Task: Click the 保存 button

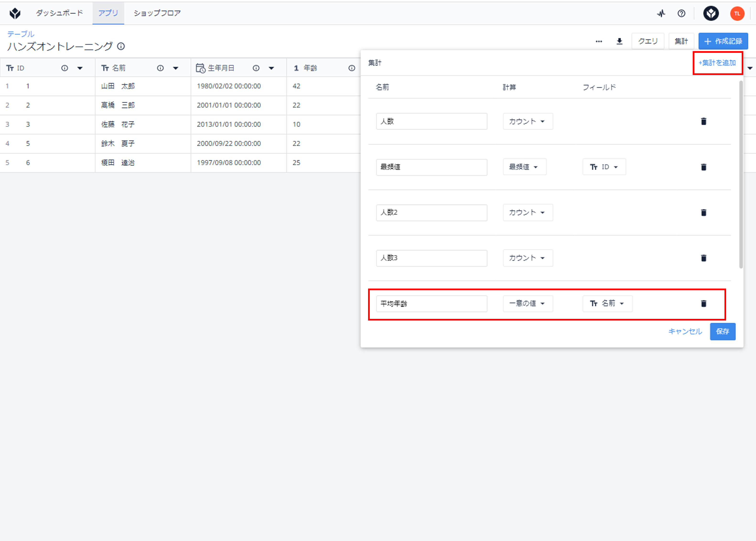Action: 722,332
